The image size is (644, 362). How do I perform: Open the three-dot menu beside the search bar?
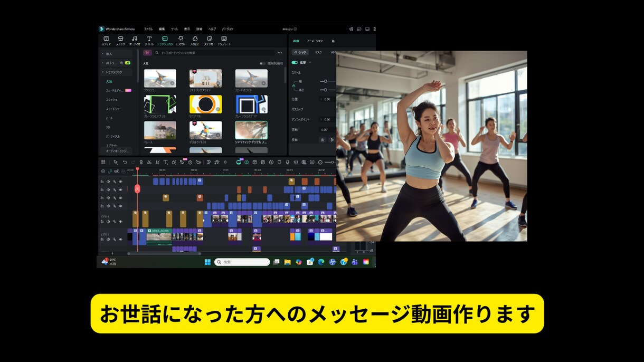pos(280,53)
